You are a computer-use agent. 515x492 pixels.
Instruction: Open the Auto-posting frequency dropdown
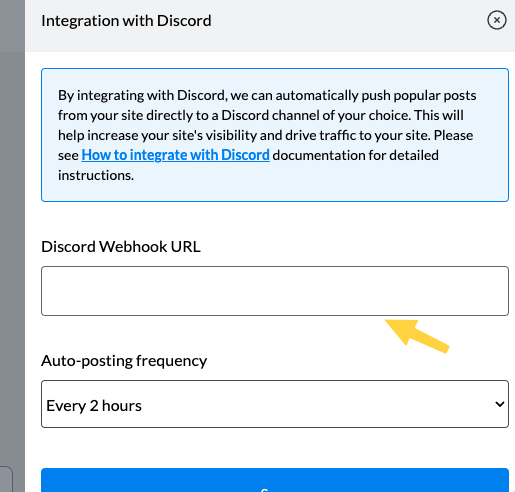point(275,404)
